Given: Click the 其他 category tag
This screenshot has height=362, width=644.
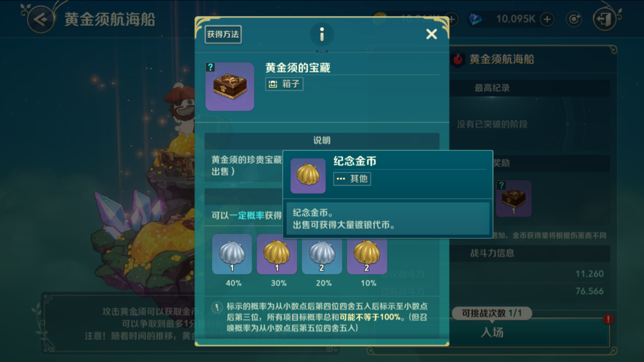Looking at the screenshot, I should pyautogui.click(x=352, y=179).
